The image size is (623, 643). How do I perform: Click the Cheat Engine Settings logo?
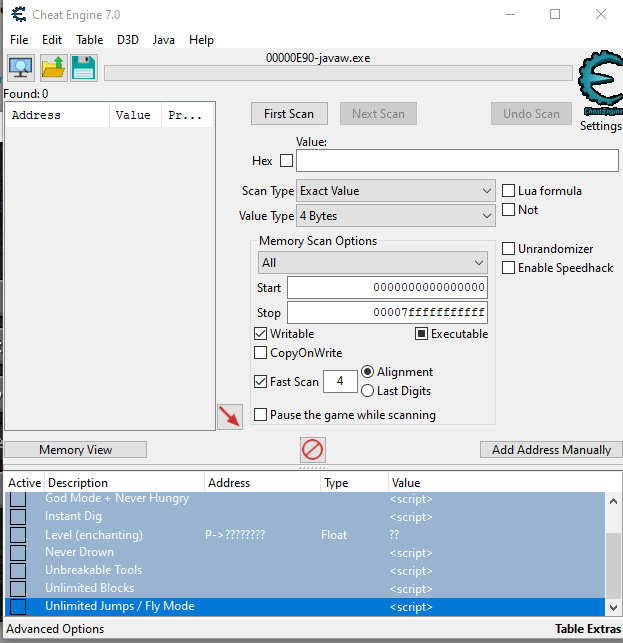(600, 86)
